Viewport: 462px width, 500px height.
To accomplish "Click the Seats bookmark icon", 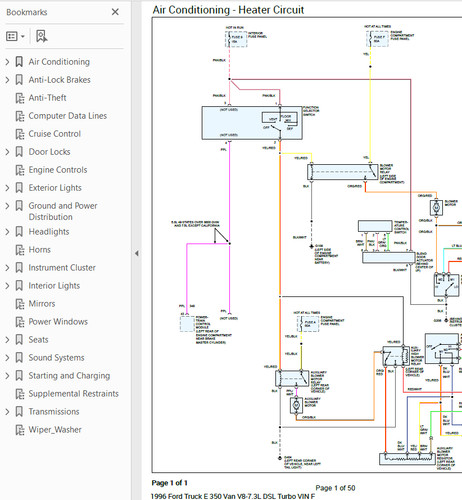I will click(x=19, y=340).
